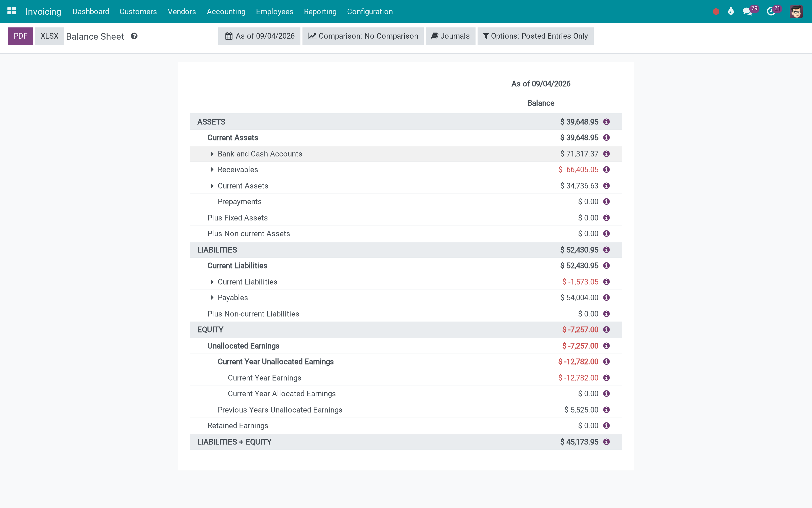Click the droplet icon in top bar

pos(731,11)
